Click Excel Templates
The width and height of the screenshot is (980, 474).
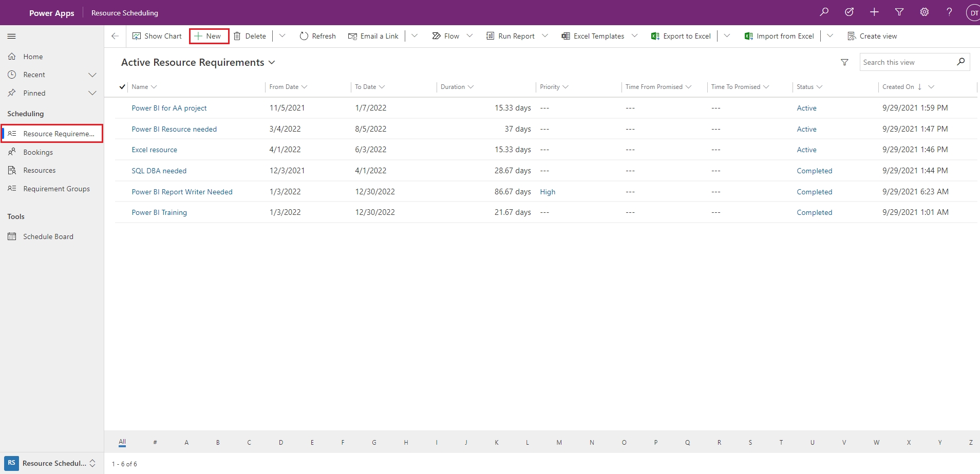click(x=593, y=36)
